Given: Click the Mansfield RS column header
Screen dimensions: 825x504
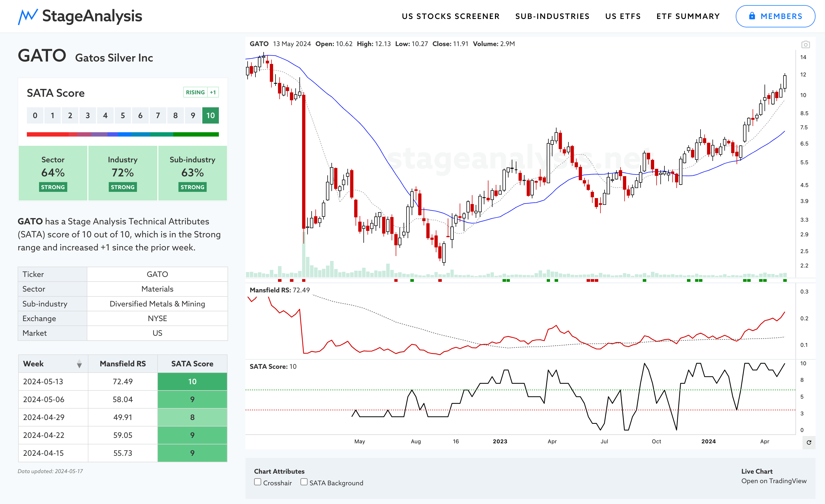Looking at the screenshot, I should pyautogui.click(x=123, y=364).
